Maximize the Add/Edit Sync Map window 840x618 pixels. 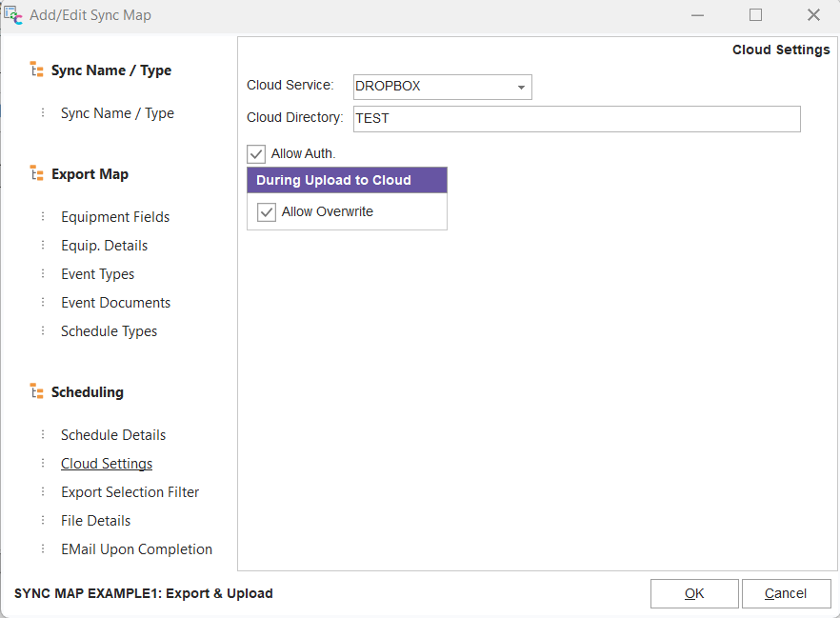(x=755, y=14)
